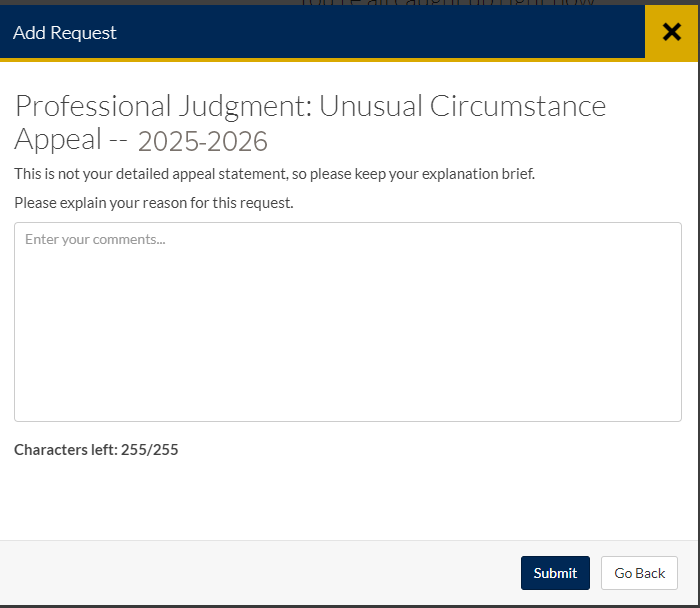Select the 2025-2026 year text in heading
Screen dimensions: 700x608
[x=203, y=141]
